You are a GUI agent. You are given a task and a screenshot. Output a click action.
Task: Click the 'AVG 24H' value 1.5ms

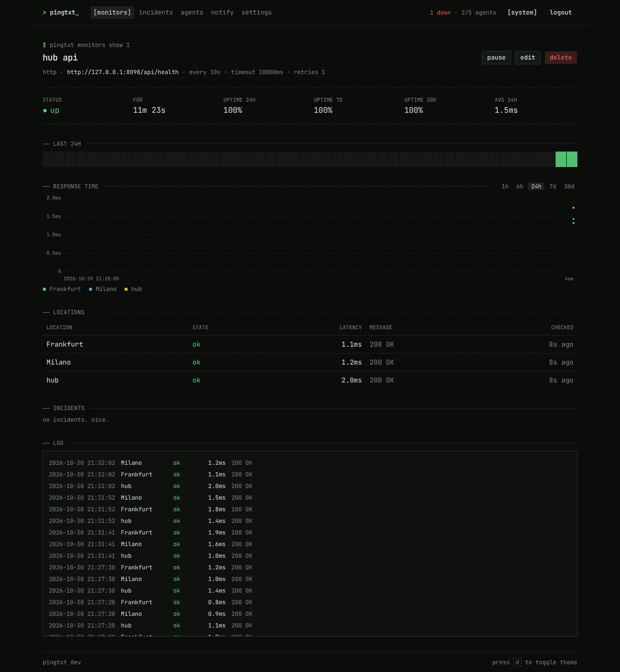[x=506, y=110]
